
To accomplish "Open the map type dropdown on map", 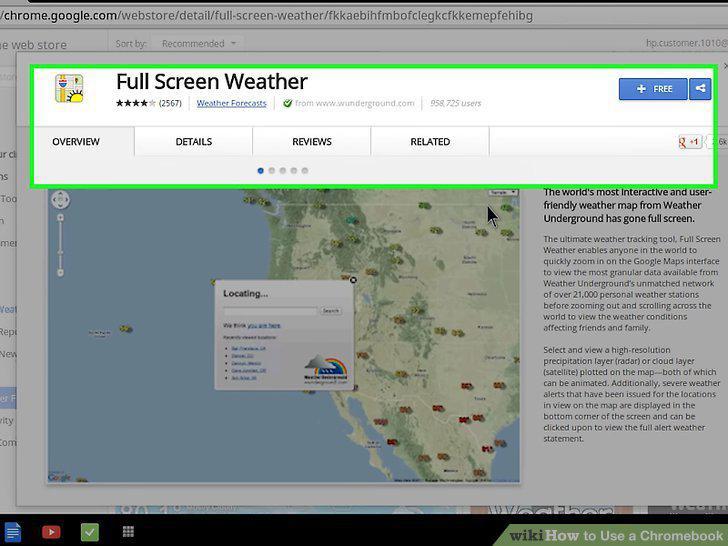I will tap(503, 192).
